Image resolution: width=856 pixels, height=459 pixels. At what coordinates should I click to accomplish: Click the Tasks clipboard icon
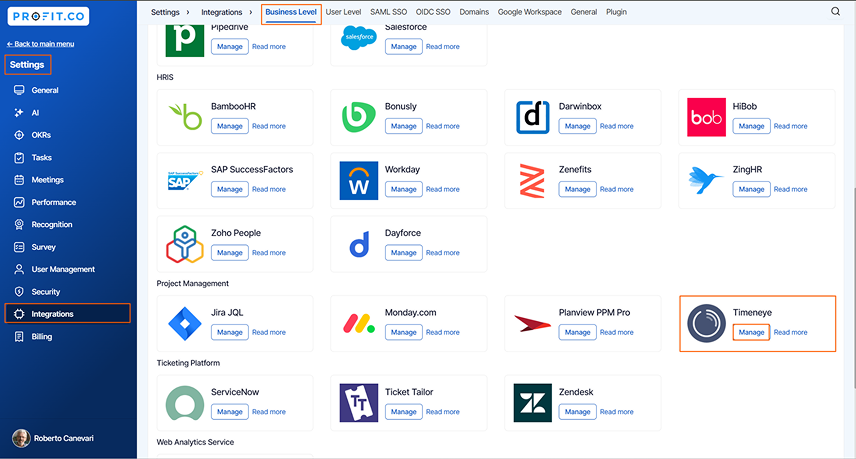point(19,157)
